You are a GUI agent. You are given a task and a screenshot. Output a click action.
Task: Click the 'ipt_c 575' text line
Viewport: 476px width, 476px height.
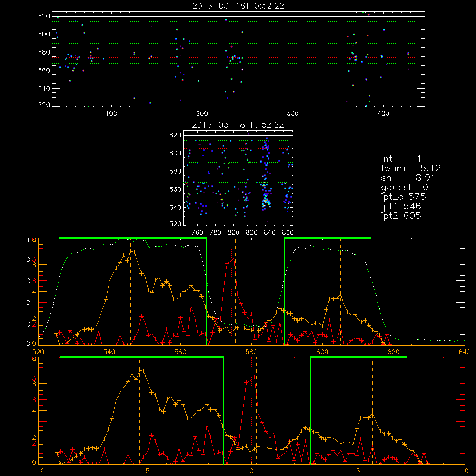404,197
